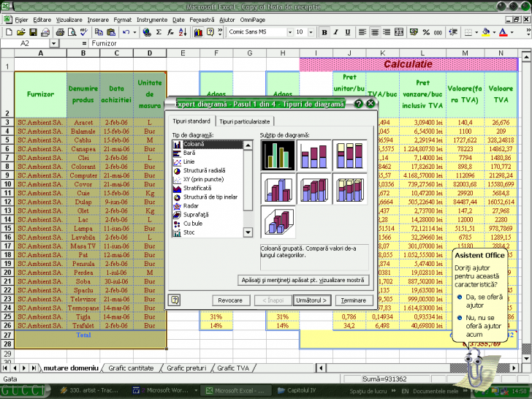Viewport: 532px width, 399px height.
Task: Open the Instrumente menu
Action: (x=152, y=20)
